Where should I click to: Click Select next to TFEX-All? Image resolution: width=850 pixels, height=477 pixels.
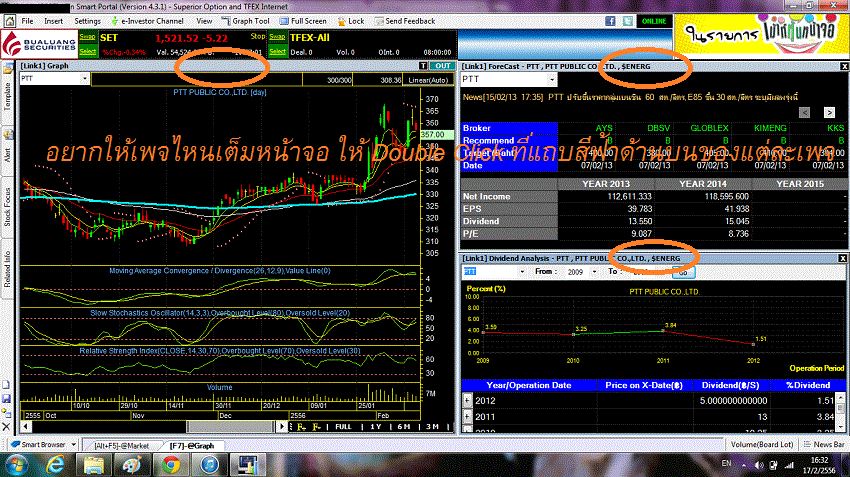tap(277, 51)
